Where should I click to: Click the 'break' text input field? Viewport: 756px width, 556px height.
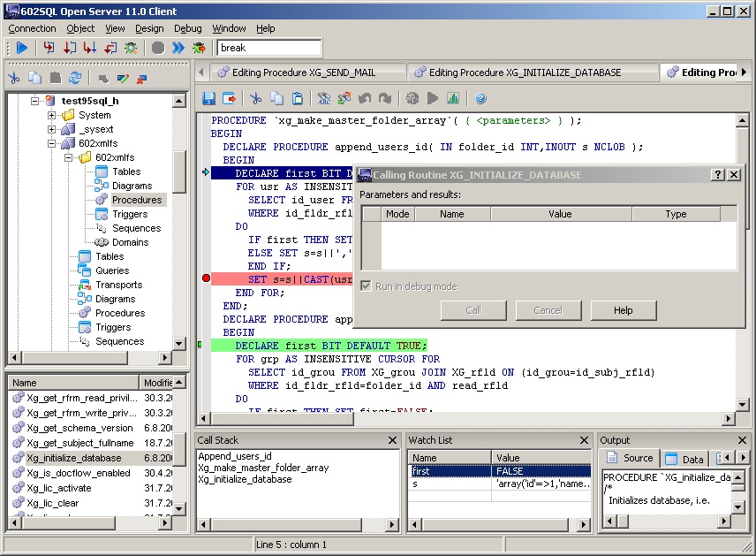click(268, 48)
